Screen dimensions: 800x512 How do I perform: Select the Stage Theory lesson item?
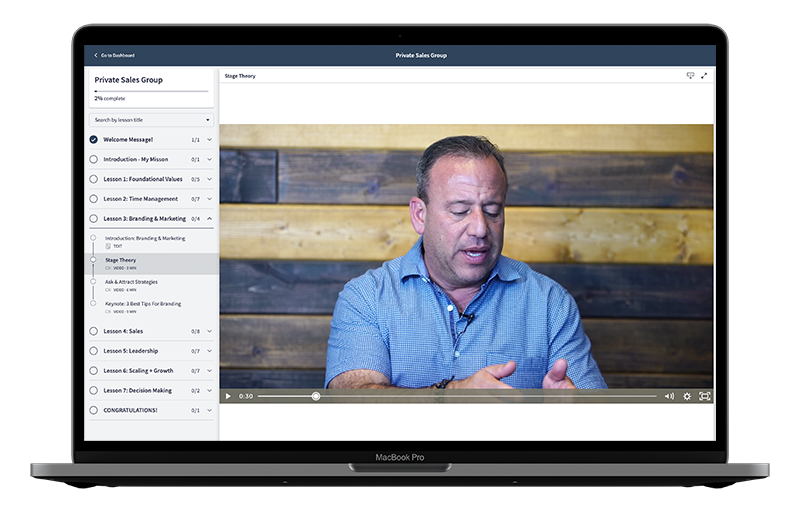[121, 260]
